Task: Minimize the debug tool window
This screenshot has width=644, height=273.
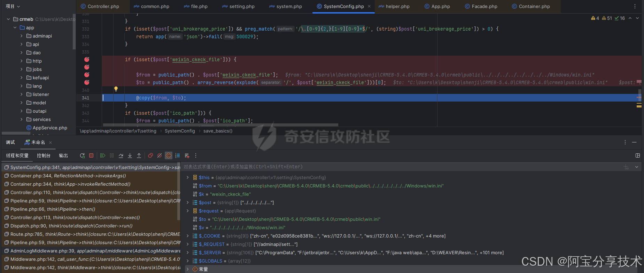Action: click(634, 142)
